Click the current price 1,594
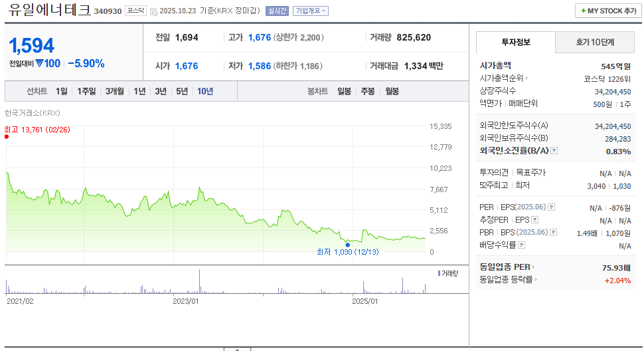The width and height of the screenshot is (644, 351). (32, 45)
